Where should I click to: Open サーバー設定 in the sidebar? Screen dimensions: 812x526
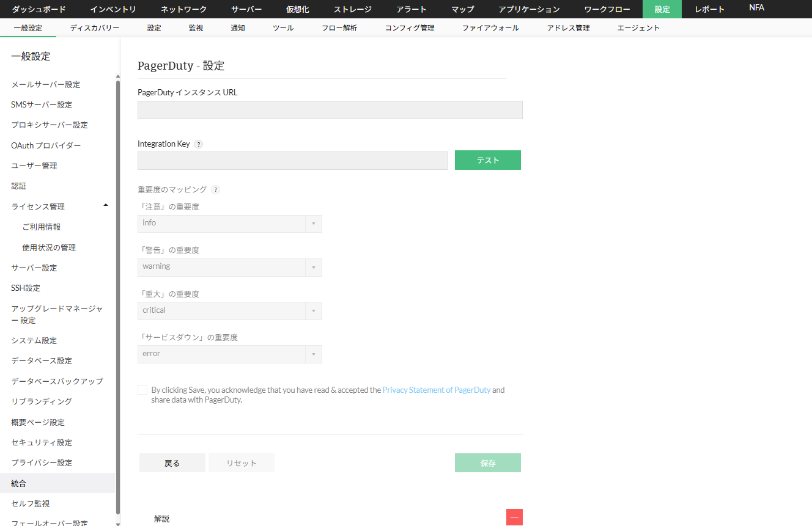point(34,268)
